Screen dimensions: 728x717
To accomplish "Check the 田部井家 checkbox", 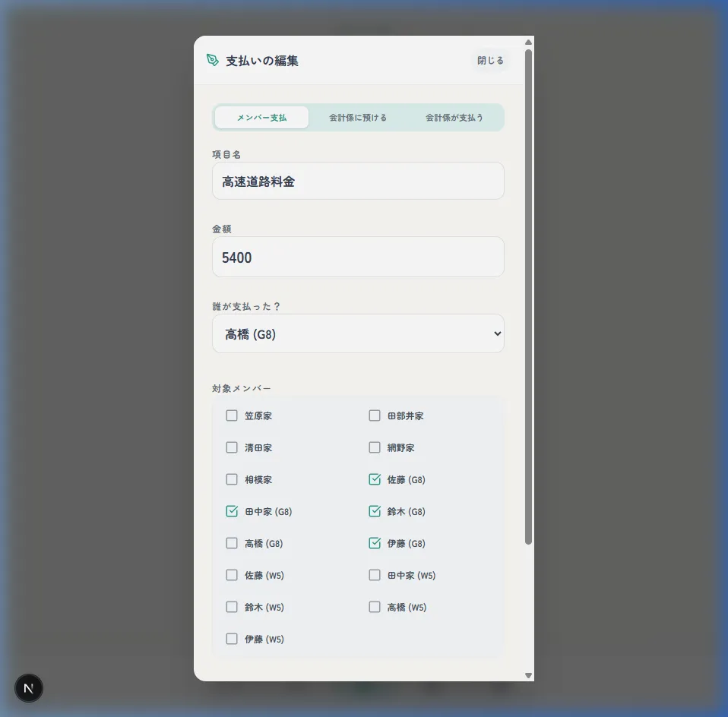I will tap(375, 415).
